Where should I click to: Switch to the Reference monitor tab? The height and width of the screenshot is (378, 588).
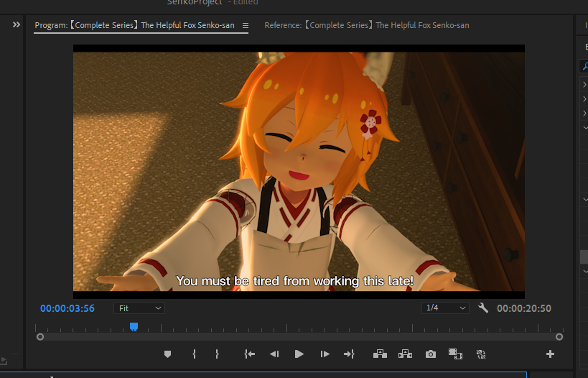click(367, 25)
